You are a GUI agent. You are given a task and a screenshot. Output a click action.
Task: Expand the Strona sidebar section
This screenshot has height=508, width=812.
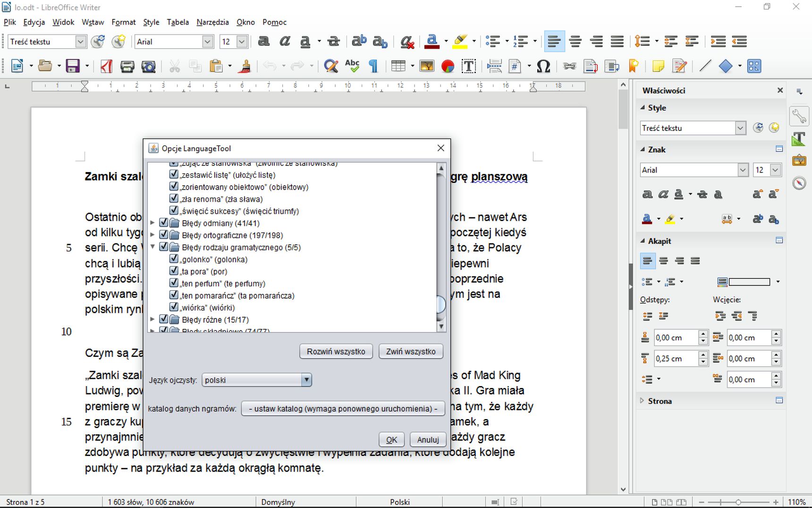coord(642,401)
